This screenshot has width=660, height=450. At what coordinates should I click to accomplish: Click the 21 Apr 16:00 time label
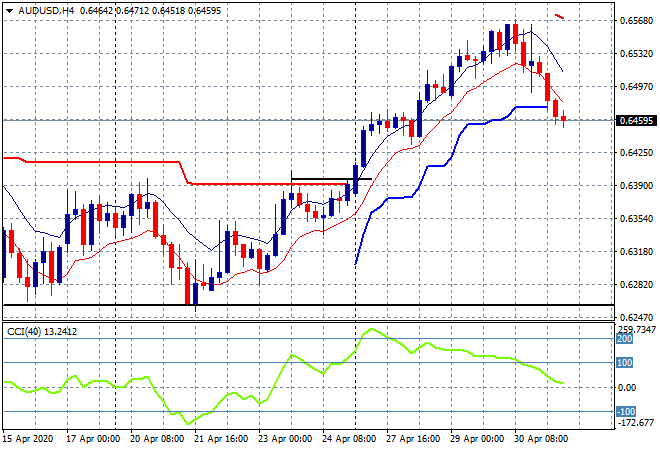coord(221,439)
